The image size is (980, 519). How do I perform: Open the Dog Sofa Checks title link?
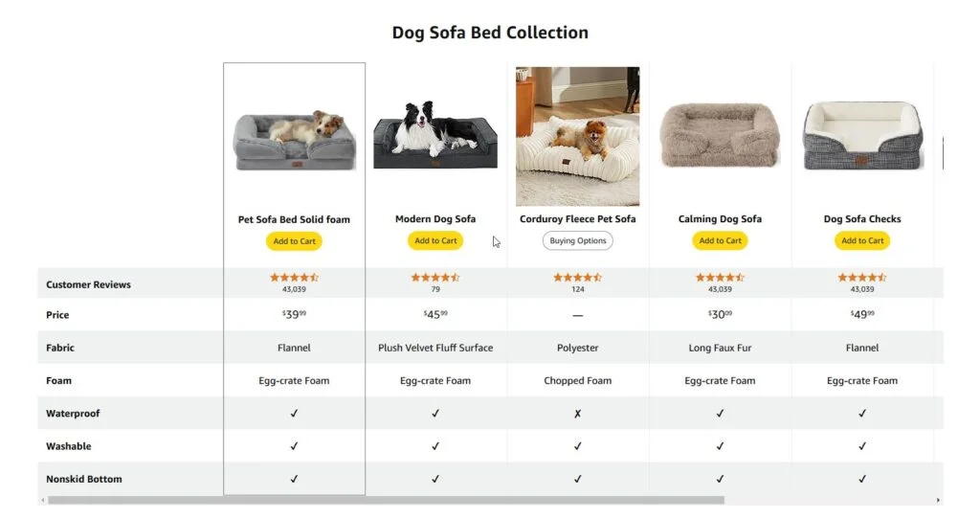coord(862,219)
